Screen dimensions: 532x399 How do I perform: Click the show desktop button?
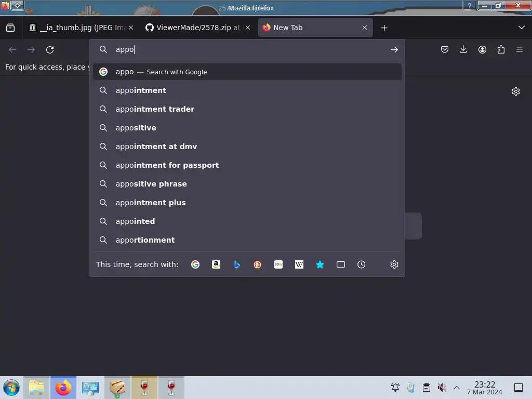518,388
